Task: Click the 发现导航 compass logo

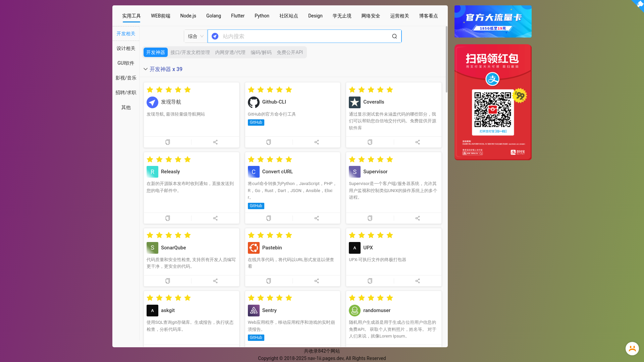Action: point(152,102)
